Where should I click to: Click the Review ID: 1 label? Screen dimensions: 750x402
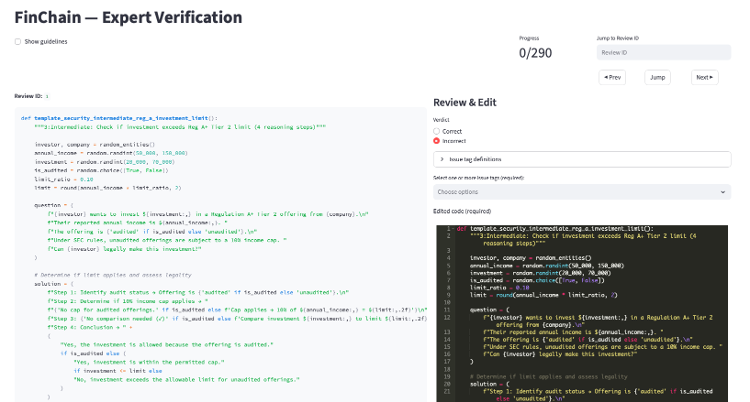30,96
